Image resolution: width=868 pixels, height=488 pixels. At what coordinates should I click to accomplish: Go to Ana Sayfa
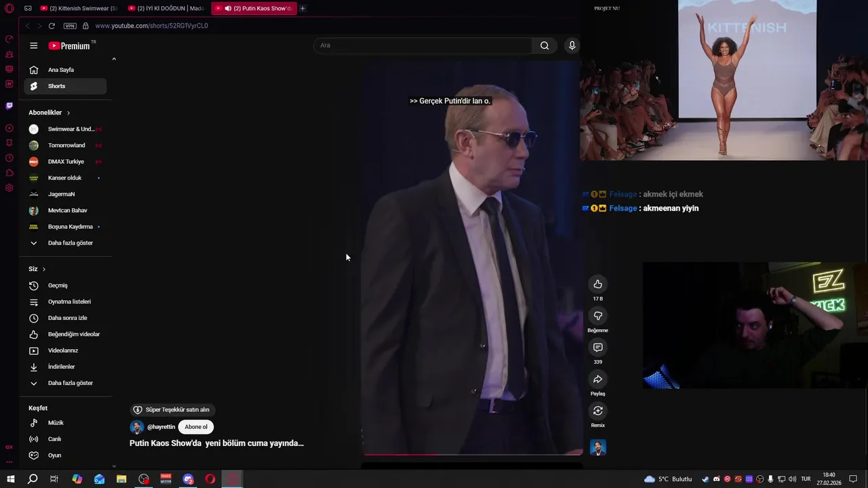click(65, 70)
